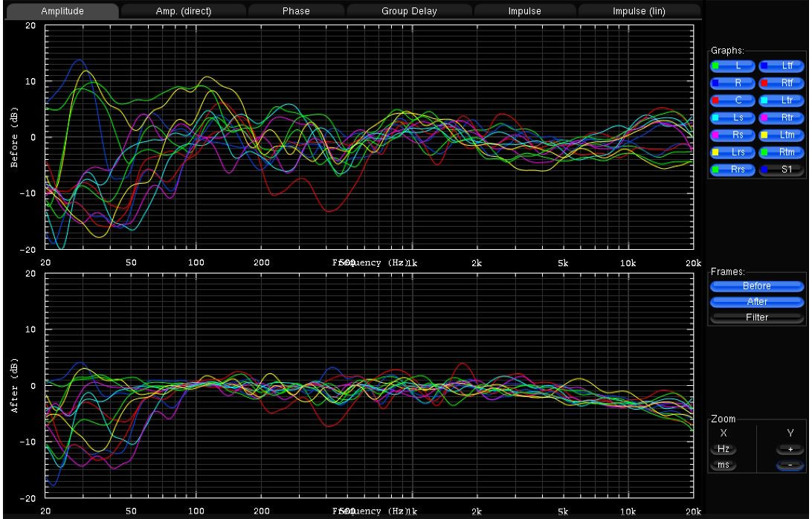Toggle the L channel graph
Screen dimensions: 812x519
coord(732,66)
